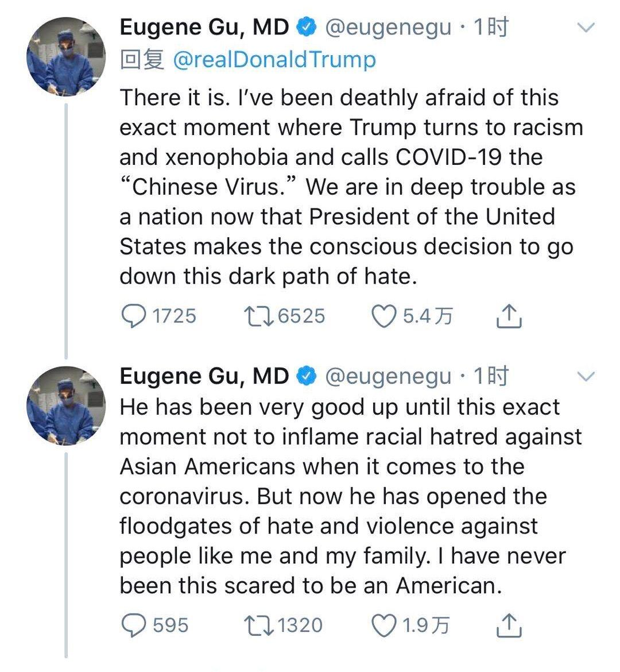Viewport: 620px width, 672px height.
Task: Click the first tweet's profile picture
Action: pos(67,57)
